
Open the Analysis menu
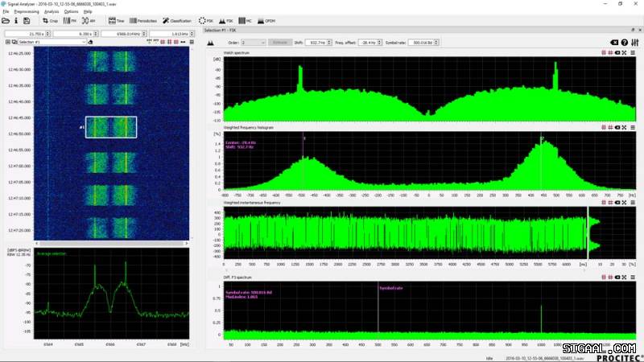click(52, 11)
